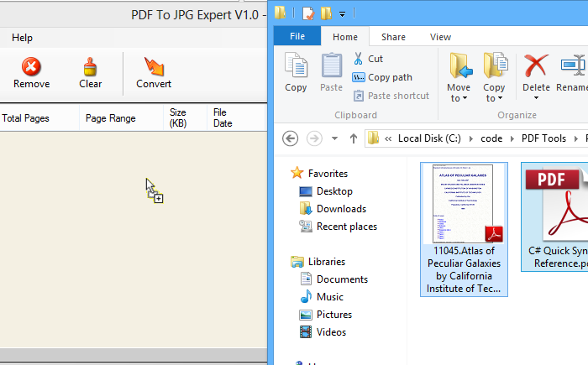Switch to the Share ribbon tab

[393, 37]
